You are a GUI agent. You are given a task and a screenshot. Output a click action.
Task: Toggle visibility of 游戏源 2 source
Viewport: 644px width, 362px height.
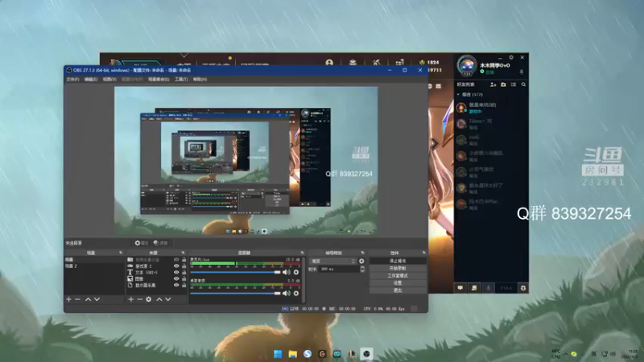tap(176, 266)
